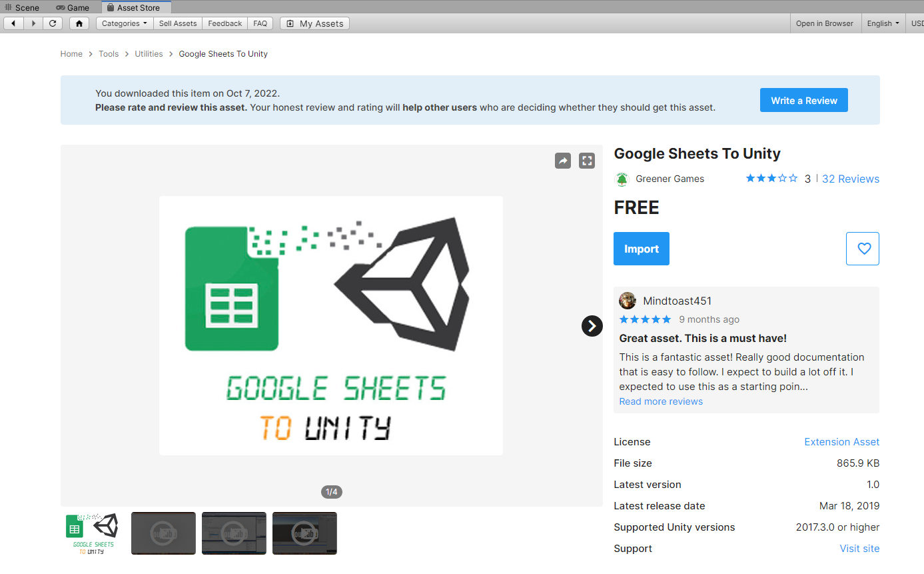Go to Tools in the breadcrumb
Screen dimensions: 924x574
tap(109, 54)
